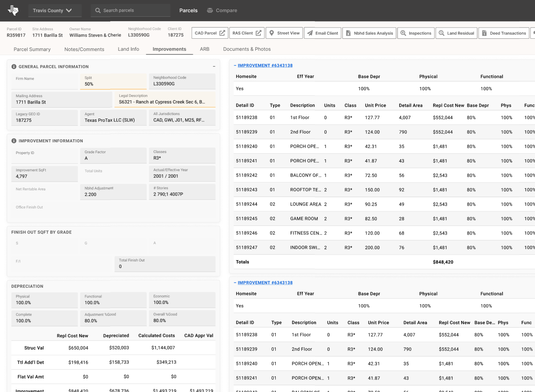
Task: Collapse the upper Improvement #6343138 section
Action: tap(235, 65)
